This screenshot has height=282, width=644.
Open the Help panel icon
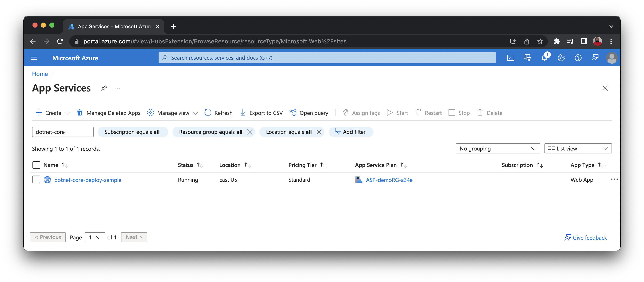(578, 58)
